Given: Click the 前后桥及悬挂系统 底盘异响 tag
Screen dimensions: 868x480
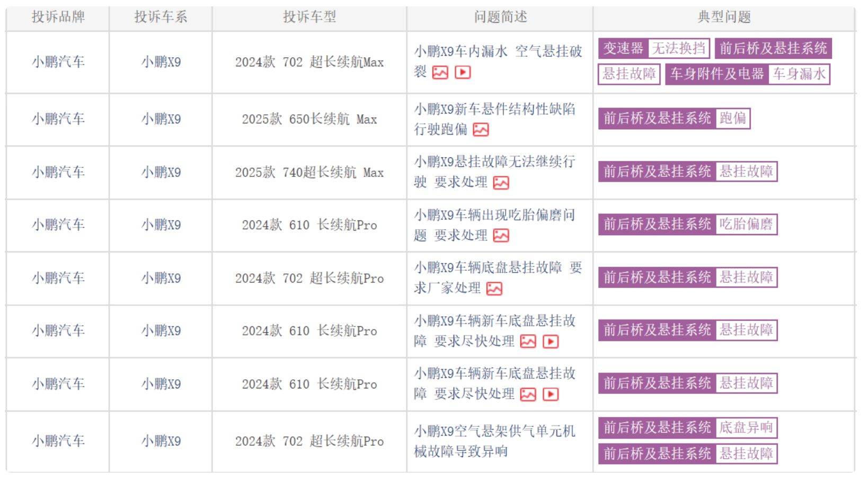Looking at the screenshot, I should 688,428.
